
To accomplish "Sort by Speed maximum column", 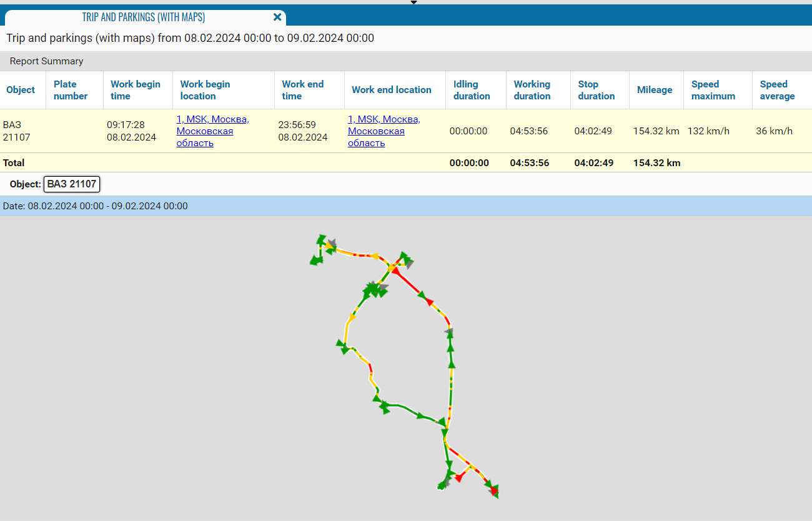I will click(x=713, y=90).
